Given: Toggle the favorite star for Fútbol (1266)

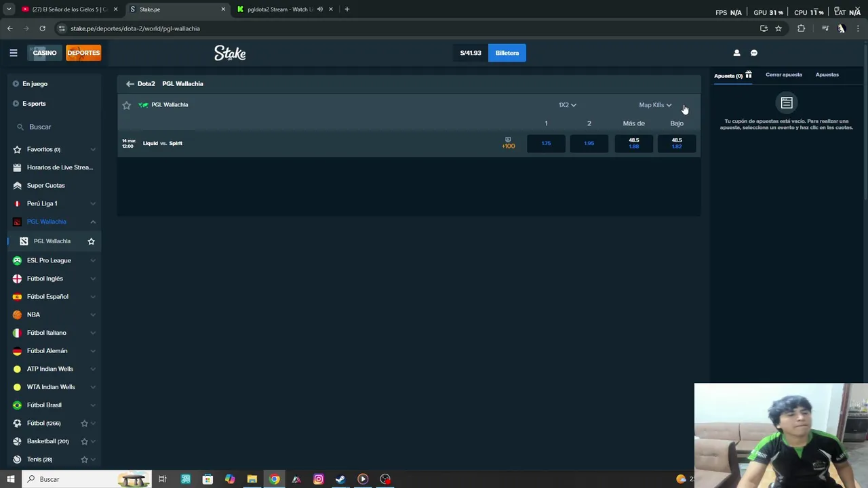Looking at the screenshot, I should (x=84, y=424).
